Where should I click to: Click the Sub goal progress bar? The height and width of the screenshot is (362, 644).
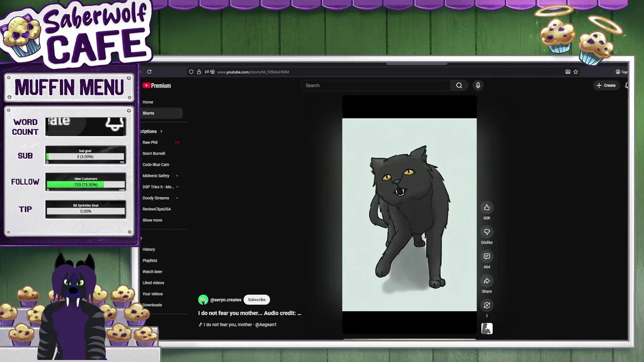[x=86, y=156]
